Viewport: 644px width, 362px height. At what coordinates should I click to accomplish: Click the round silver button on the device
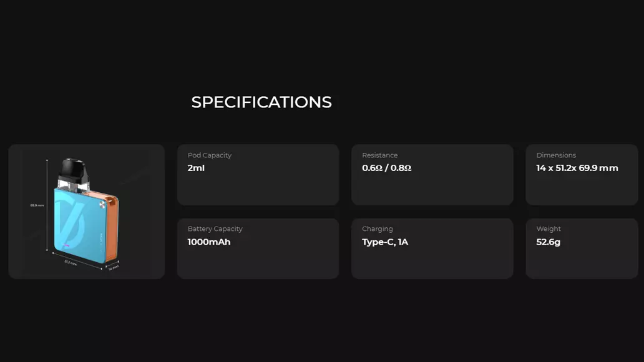102,205
